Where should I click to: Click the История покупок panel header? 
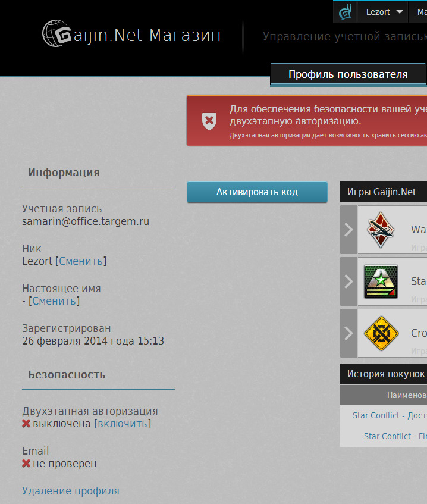point(384,374)
